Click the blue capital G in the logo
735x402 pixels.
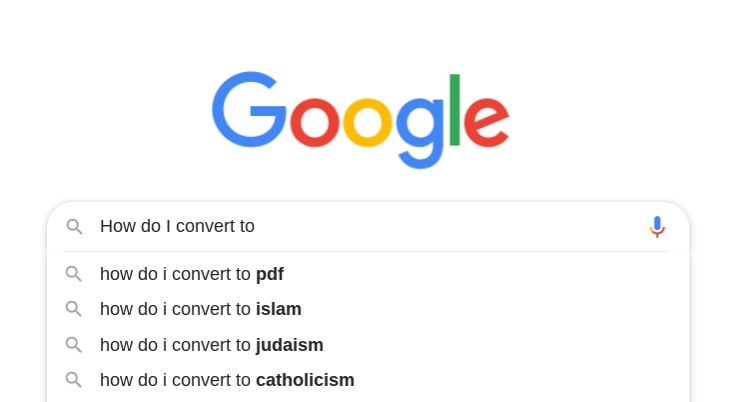(x=249, y=110)
